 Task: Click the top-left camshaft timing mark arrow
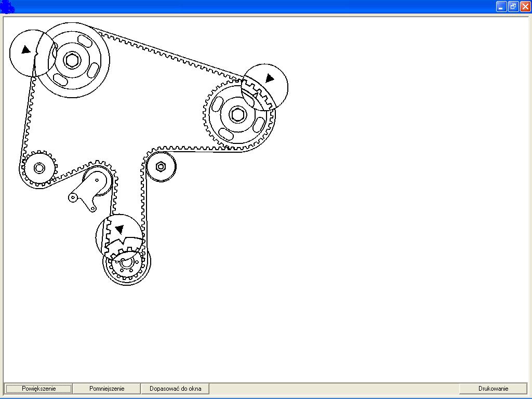pyautogui.click(x=26, y=50)
